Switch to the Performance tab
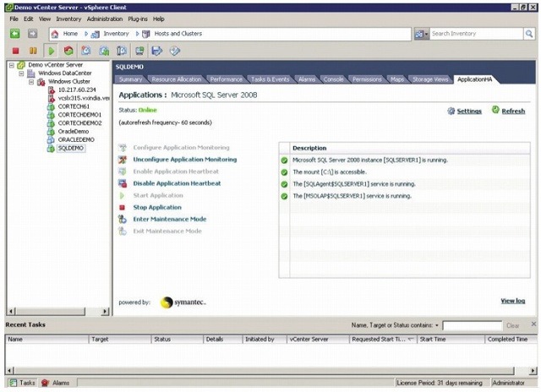 click(x=227, y=79)
